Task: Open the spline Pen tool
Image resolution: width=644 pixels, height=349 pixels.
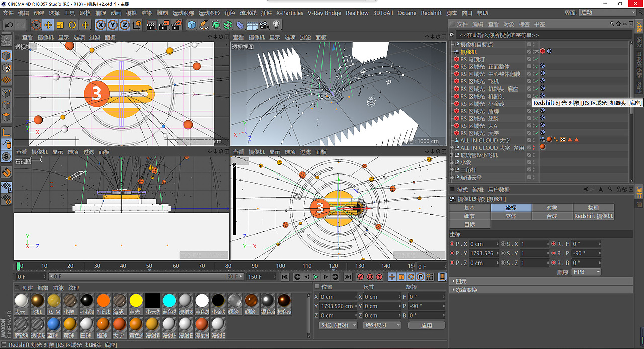Action: (x=204, y=25)
